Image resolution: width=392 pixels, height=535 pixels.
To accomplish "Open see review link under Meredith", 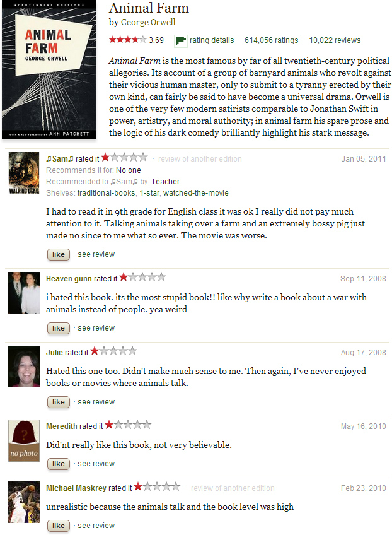I will click(96, 464).
